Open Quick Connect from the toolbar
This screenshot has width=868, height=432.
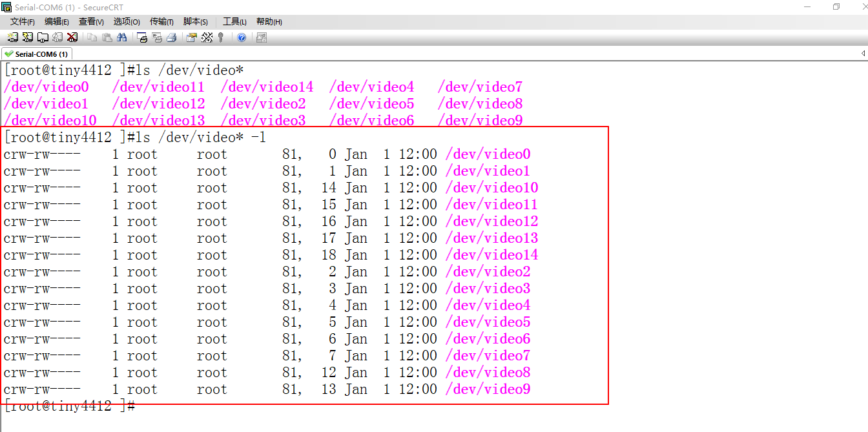28,37
